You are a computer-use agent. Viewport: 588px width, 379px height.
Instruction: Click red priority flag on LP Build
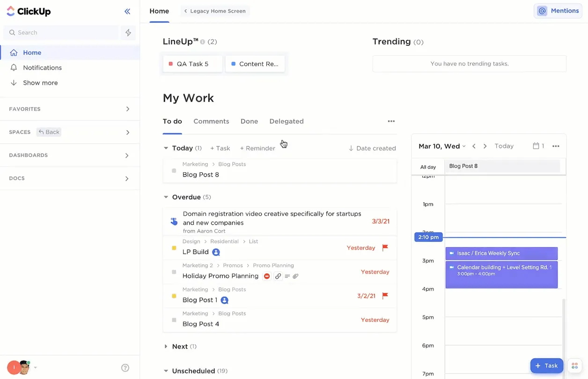click(385, 248)
